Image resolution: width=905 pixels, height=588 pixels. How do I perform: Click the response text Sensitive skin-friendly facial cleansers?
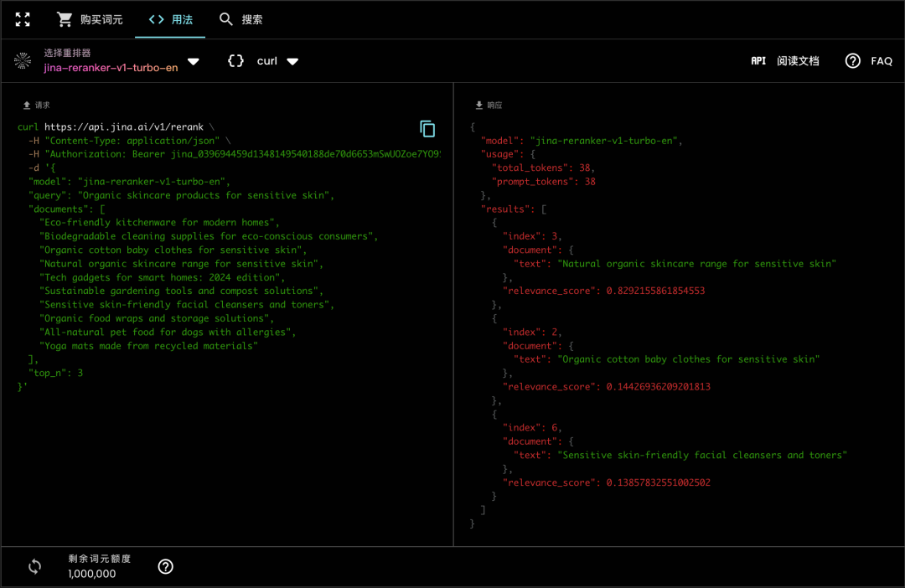pyautogui.click(x=703, y=456)
